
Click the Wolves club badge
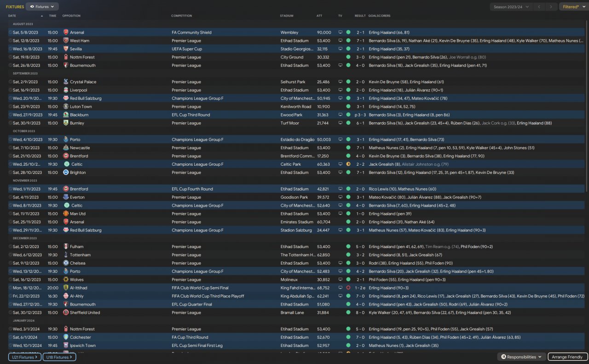(x=66, y=280)
